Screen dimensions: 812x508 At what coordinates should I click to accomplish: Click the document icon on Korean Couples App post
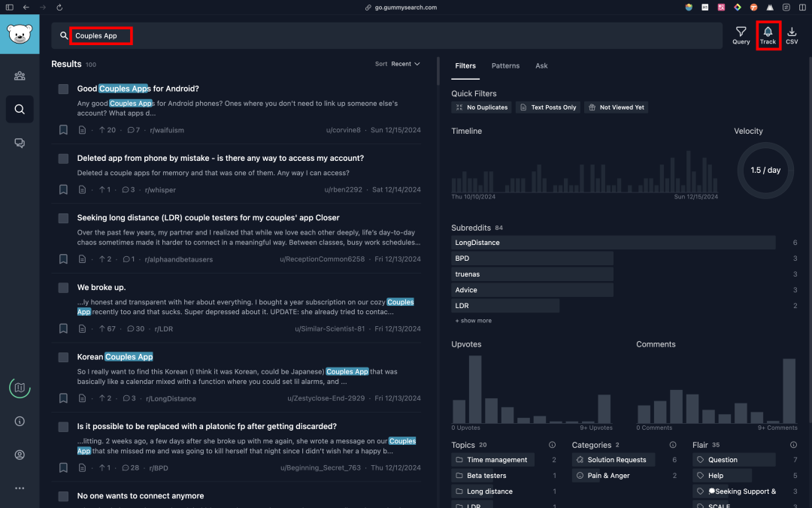(82, 398)
